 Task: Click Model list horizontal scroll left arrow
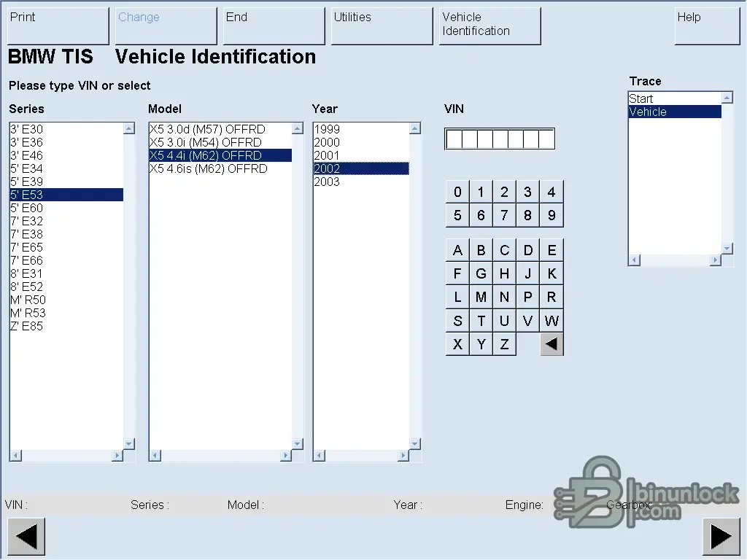155,456
